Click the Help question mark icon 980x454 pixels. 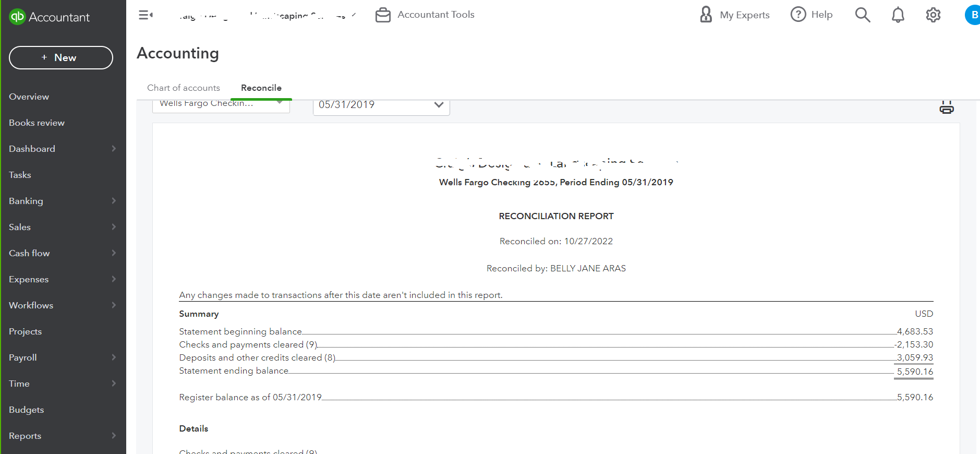[798, 15]
